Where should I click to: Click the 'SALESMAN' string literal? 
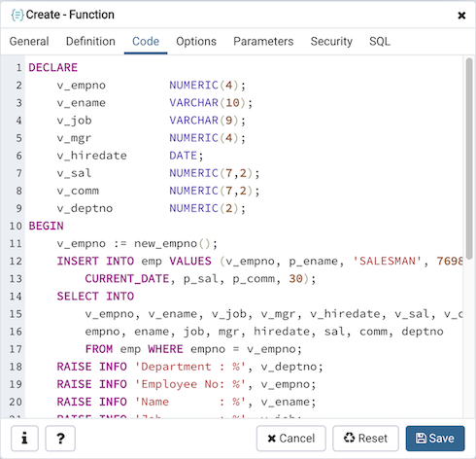pyautogui.click(x=388, y=261)
